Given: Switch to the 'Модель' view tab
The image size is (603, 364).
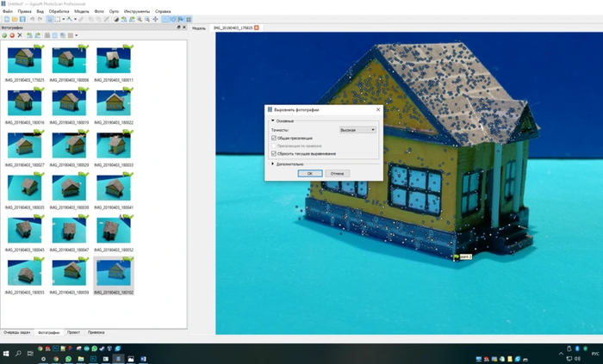Looking at the screenshot, I should click(199, 28).
